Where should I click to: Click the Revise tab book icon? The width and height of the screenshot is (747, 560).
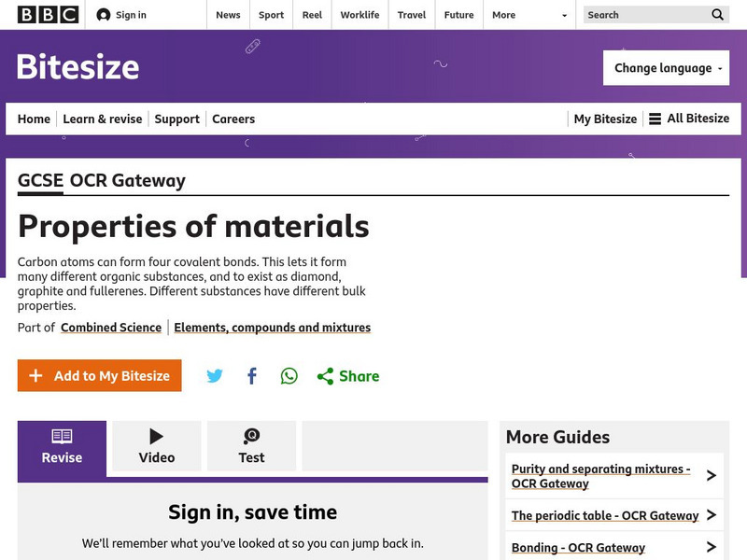[62, 436]
